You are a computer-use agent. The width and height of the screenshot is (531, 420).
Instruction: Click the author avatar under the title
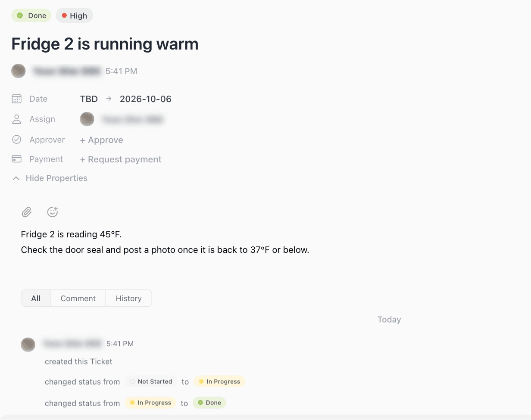coord(19,71)
